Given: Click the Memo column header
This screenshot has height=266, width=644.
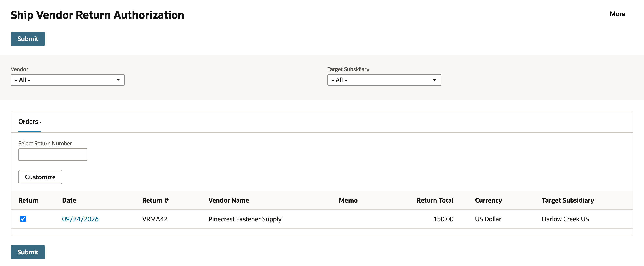Looking at the screenshot, I should (348, 200).
